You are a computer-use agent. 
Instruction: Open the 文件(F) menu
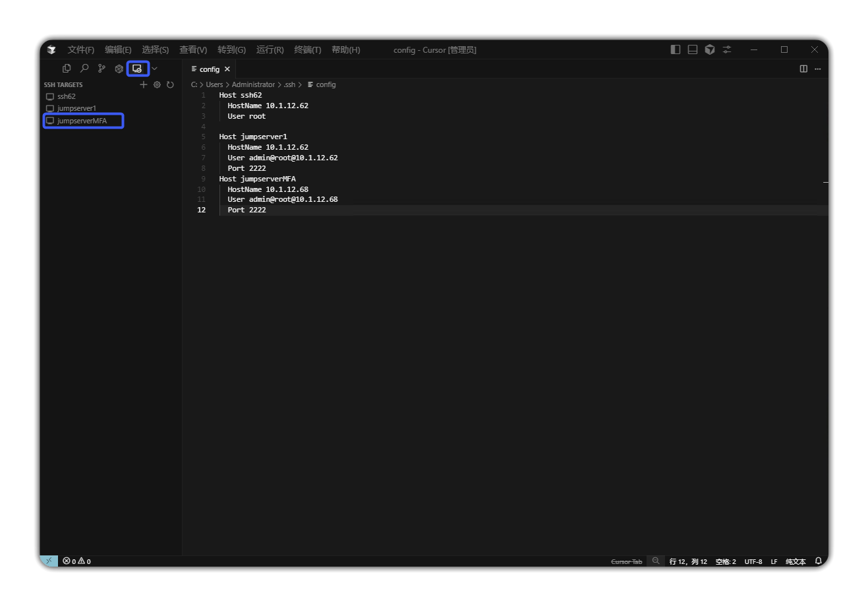[80, 49]
